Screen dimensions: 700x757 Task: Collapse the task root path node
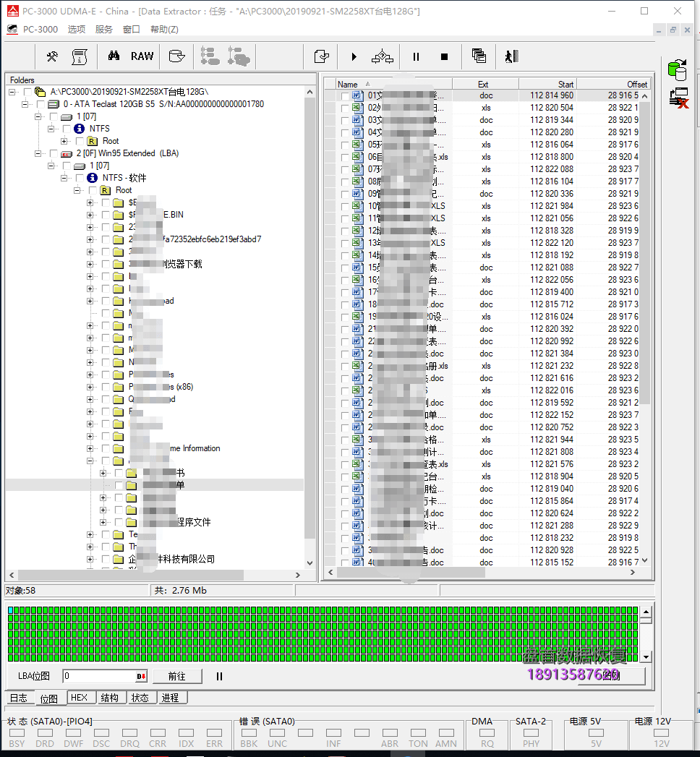12,92
